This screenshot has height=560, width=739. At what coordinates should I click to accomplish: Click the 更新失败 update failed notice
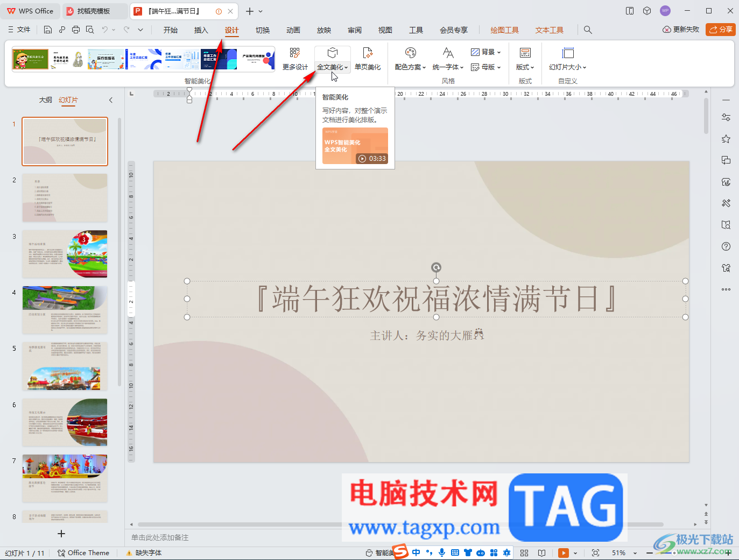tap(681, 30)
